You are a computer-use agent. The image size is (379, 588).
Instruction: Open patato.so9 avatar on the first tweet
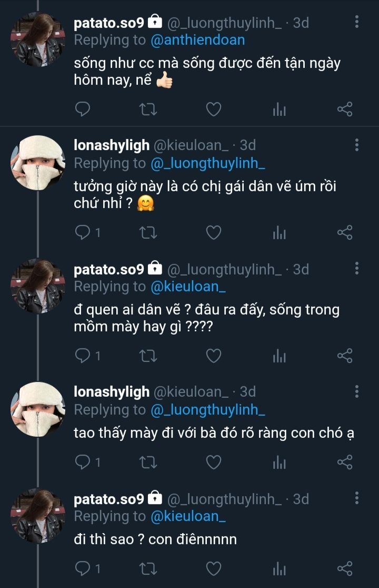click(38, 38)
